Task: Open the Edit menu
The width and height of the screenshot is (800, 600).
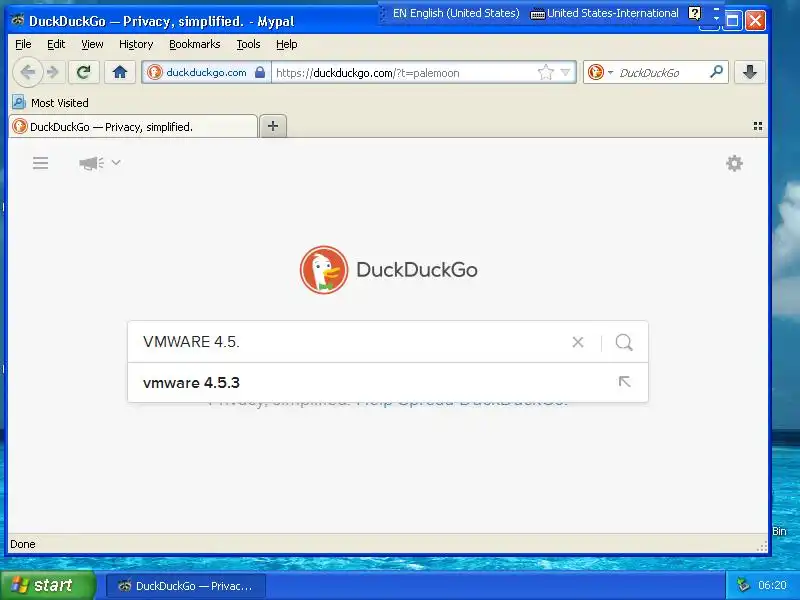Action: pos(56,44)
